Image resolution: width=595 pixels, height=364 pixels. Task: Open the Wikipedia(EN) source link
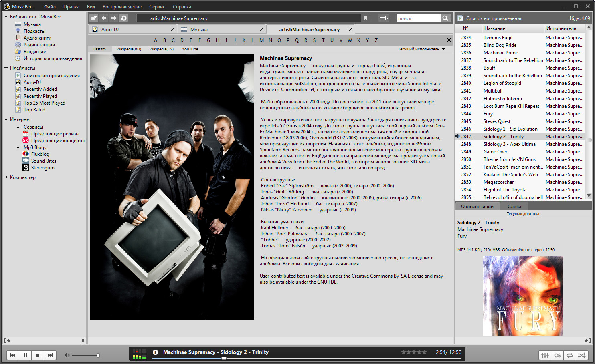pos(162,49)
